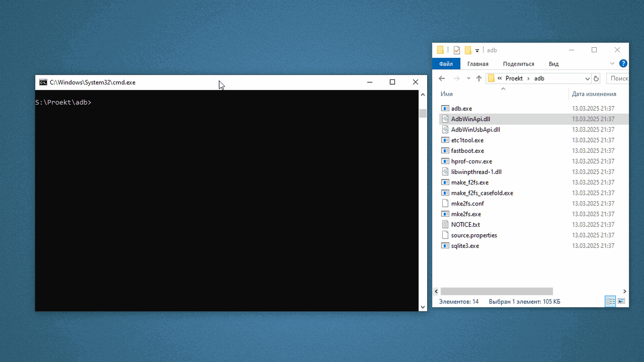644x362 pixels.
Task: Click the AdbWinApi.dll file icon
Action: (x=445, y=119)
